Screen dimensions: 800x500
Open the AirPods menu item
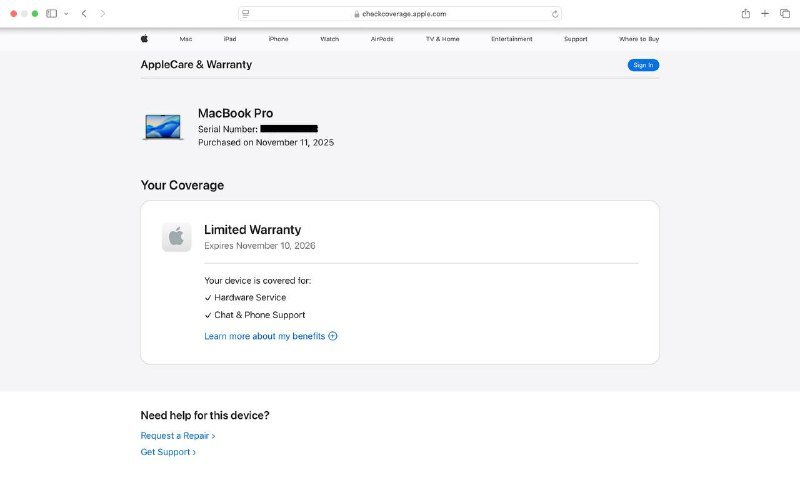[x=382, y=39]
